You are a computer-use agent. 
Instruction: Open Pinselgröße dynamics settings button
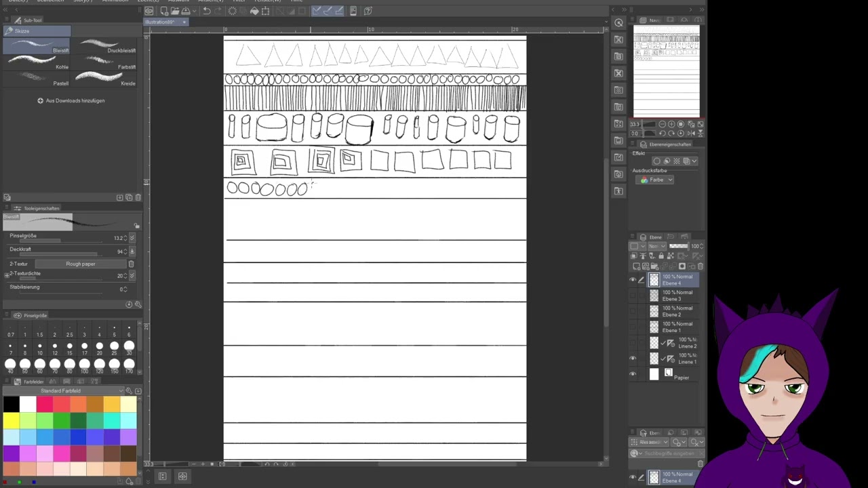[132, 238]
